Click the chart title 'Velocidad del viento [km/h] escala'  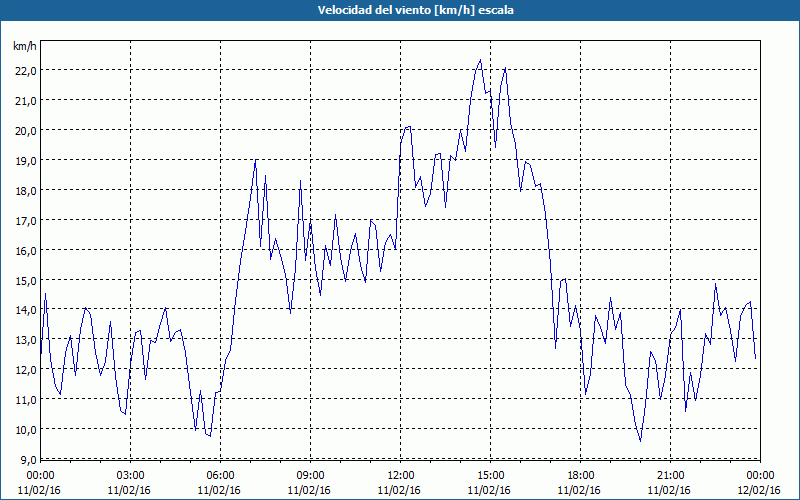point(415,10)
